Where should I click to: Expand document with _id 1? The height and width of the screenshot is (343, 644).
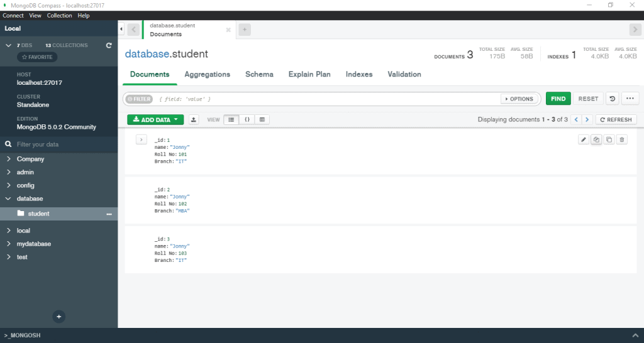[142, 139]
